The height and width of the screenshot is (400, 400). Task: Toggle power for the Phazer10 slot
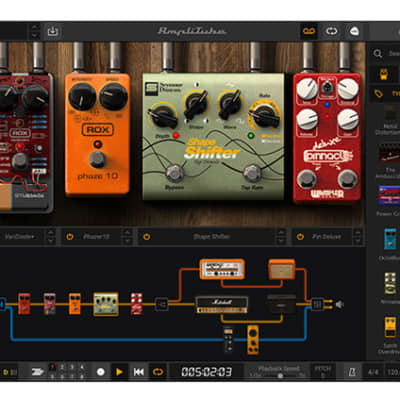pos(70,237)
